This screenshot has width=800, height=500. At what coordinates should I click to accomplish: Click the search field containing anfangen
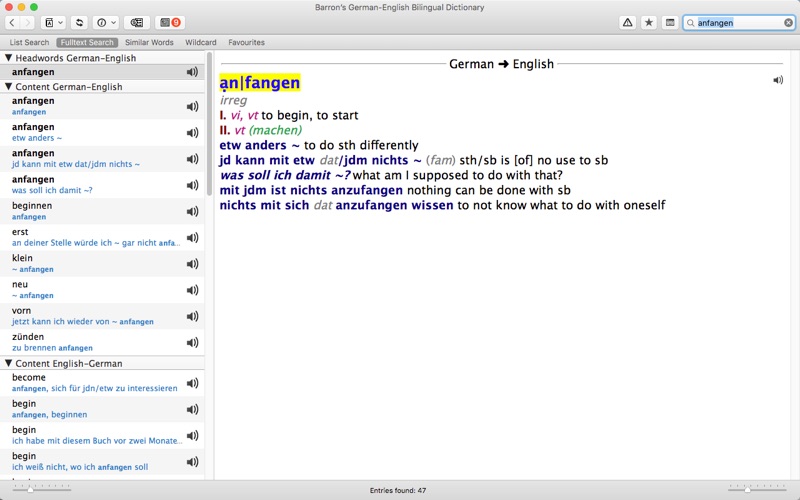click(x=739, y=22)
